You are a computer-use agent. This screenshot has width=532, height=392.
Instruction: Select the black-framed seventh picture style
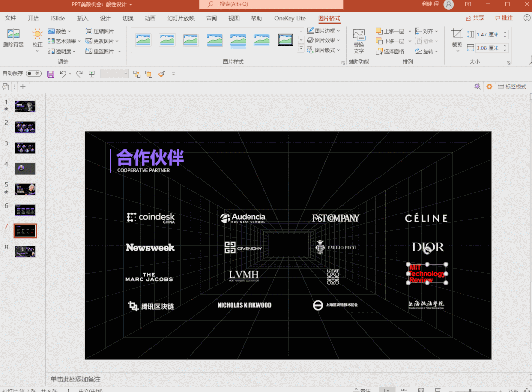point(285,40)
